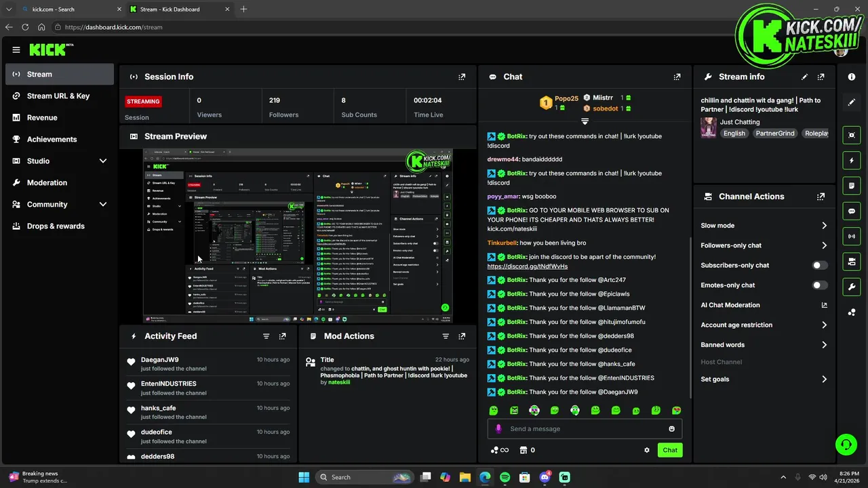Toggle Activity Feed lightning icon in sidebar
Viewport: 868px width, 488px height.
coord(852,161)
